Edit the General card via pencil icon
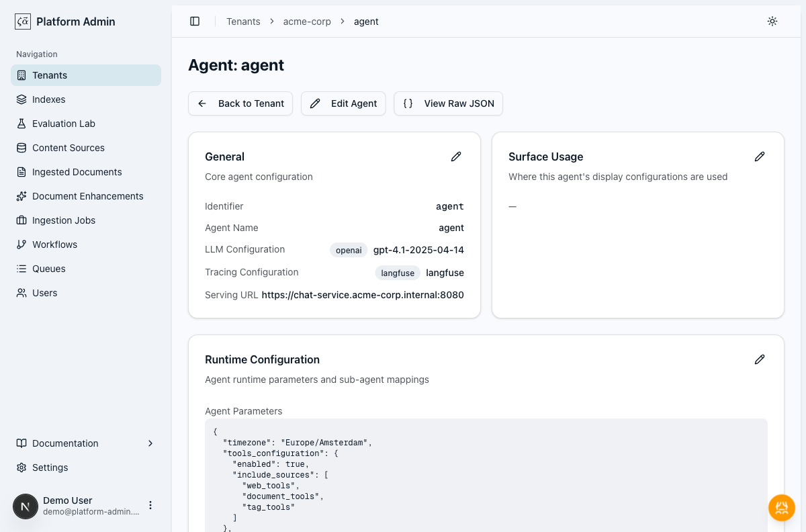This screenshot has width=806, height=532. pyautogui.click(x=456, y=157)
